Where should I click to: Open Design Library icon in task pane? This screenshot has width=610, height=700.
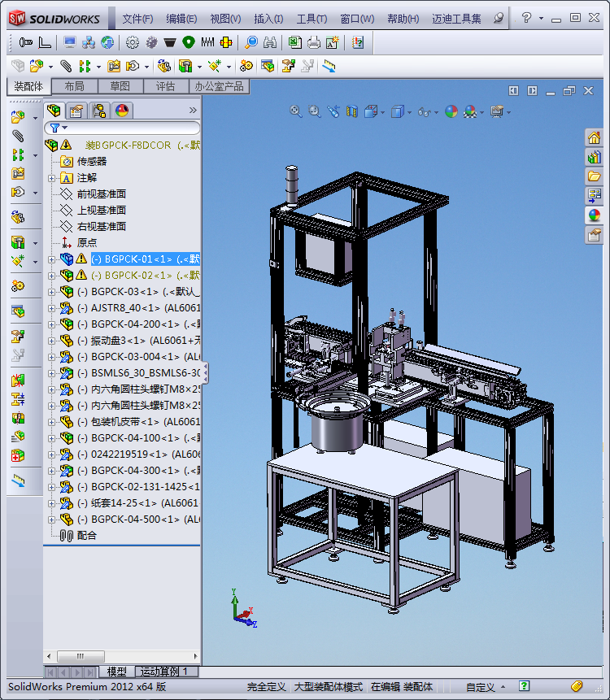(594, 157)
